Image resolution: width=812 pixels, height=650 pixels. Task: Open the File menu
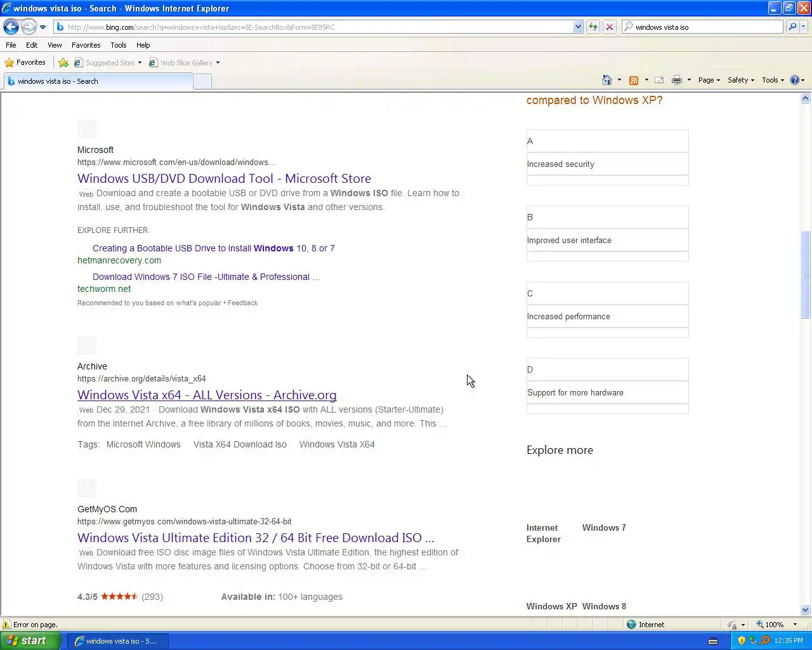(11, 45)
